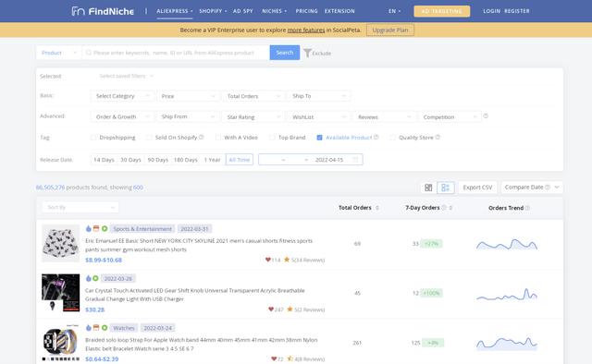Click store icon on Eric Emanuel row
Viewport: 592px width, 364px height.
pyautogui.click(x=96, y=228)
